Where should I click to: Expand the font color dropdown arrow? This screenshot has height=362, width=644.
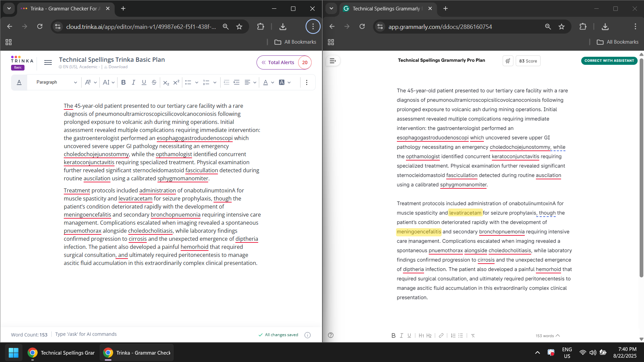tap(273, 82)
